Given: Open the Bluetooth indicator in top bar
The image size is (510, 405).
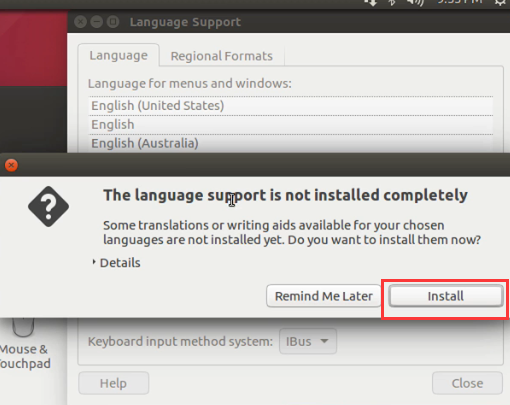Looking at the screenshot, I should pyautogui.click(x=392, y=3).
